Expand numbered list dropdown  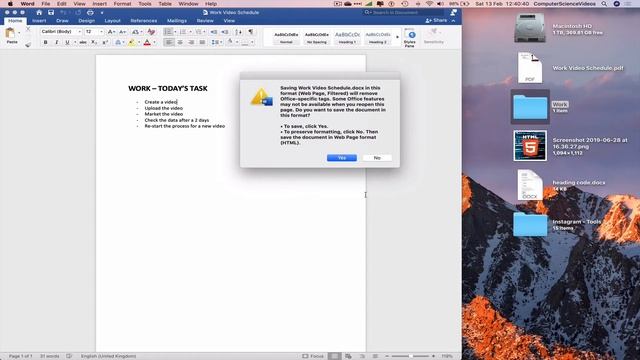(x=191, y=32)
